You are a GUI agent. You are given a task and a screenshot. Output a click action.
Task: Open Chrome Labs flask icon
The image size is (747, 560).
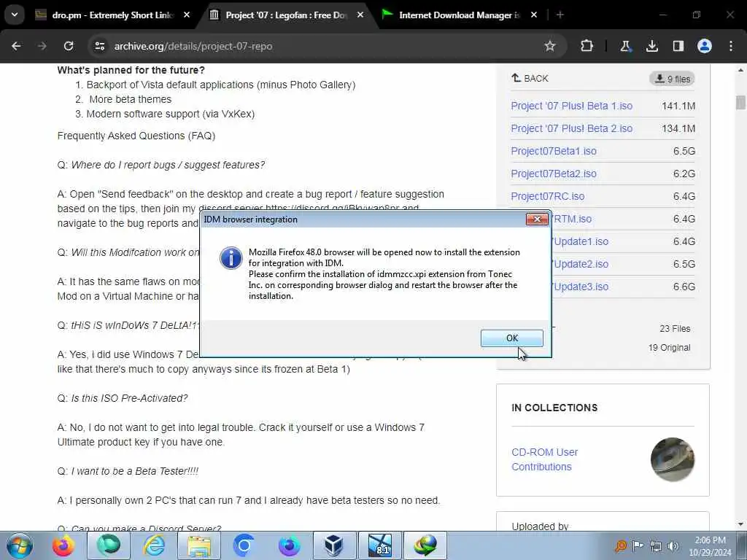click(x=625, y=46)
